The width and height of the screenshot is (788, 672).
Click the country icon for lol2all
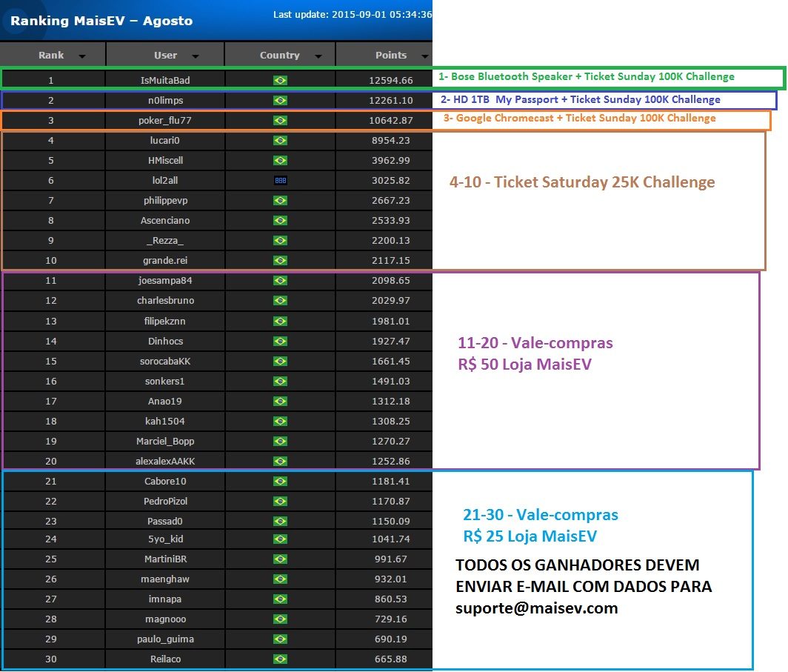(280, 181)
